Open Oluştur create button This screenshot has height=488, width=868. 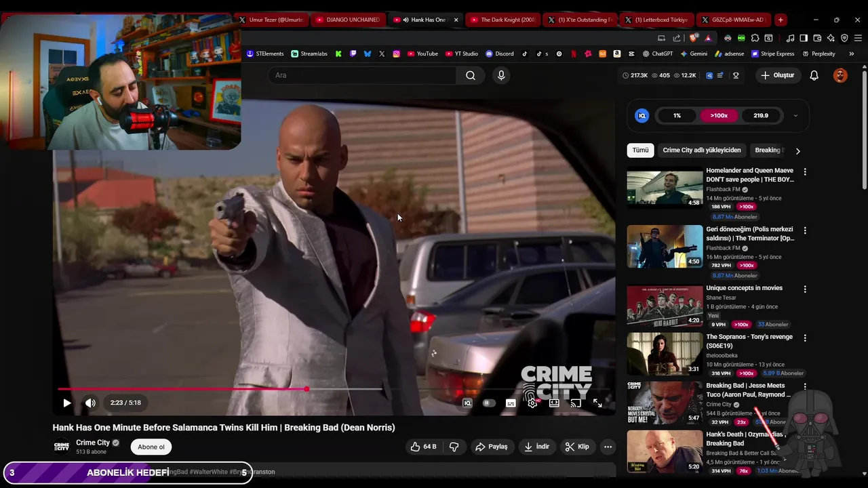778,75
